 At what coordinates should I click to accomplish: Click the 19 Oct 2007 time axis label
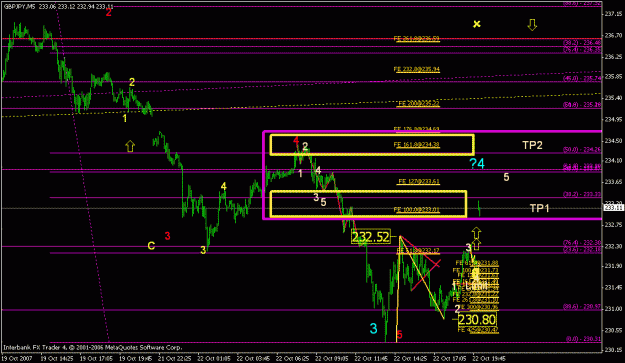[17, 358]
